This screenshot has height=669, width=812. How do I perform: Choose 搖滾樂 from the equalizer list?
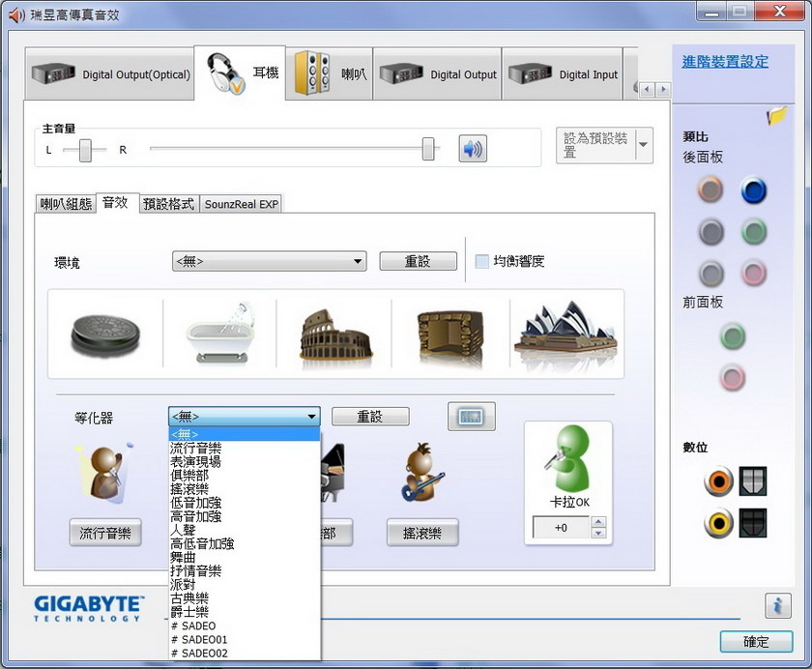pyautogui.click(x=244, y=489)
